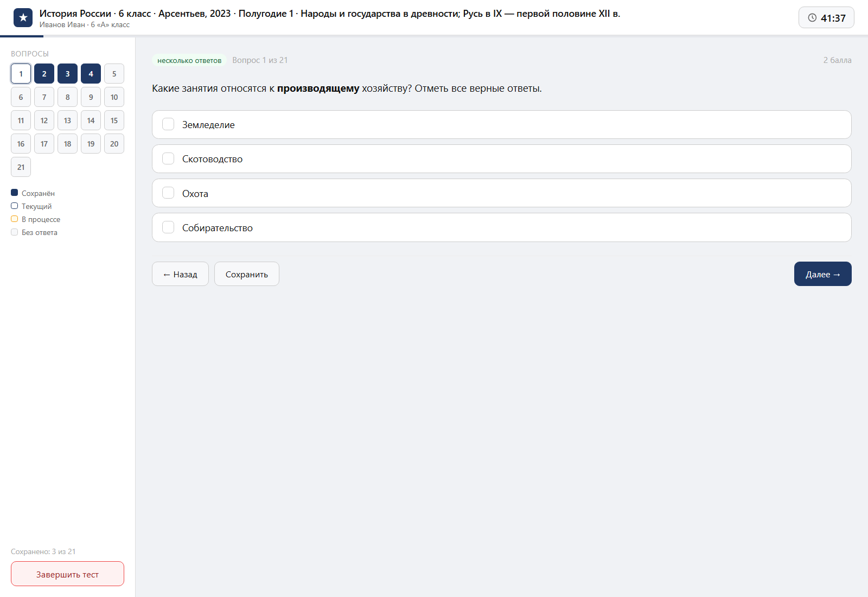The image size is (868, 597).
Task: Save answer with Сохранить button
Action: coord(247,274)
